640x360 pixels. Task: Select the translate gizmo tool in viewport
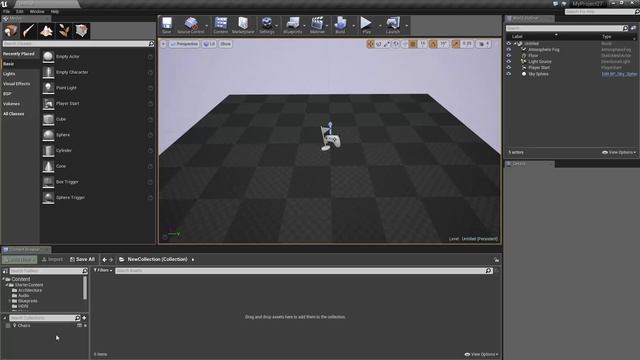pyautogui.click(x=370, y=44)
